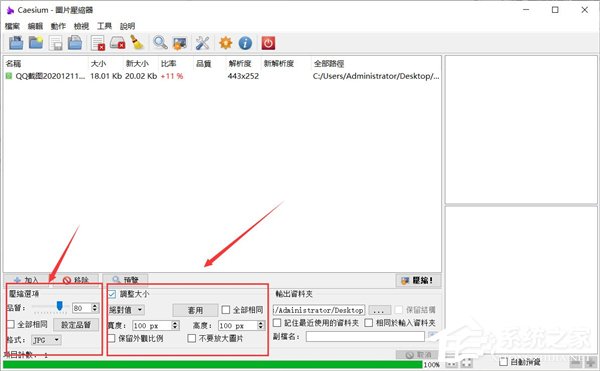Enable 不要放大圖片 checkbox
The width and height of the screenshot is (600, 371).
tap(192, 338)
